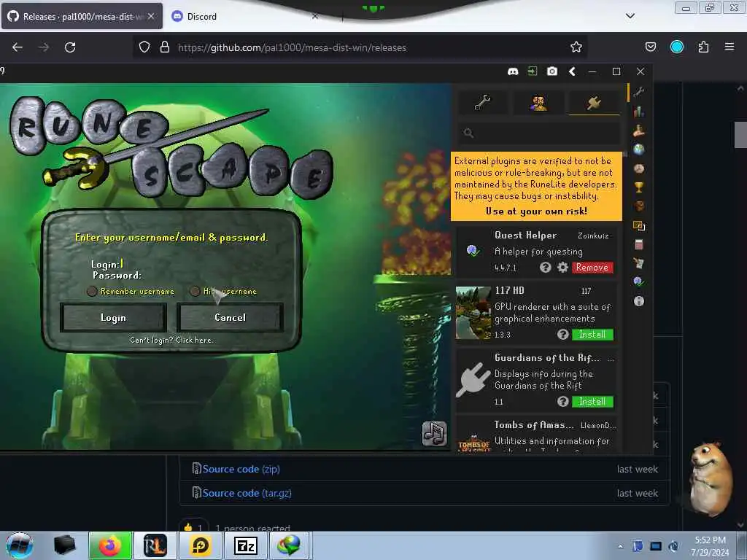Select the Plugin Hub plug tab

coord(594,102)
